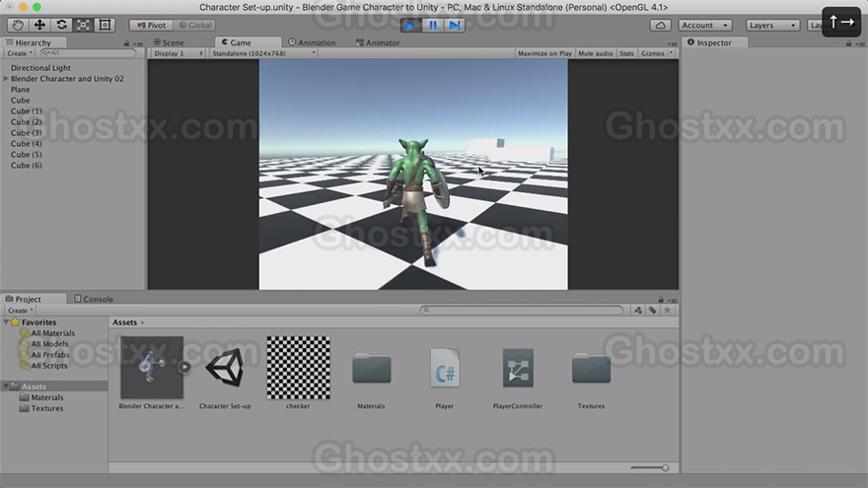Select the Move tool

click(x=39, y=25)
